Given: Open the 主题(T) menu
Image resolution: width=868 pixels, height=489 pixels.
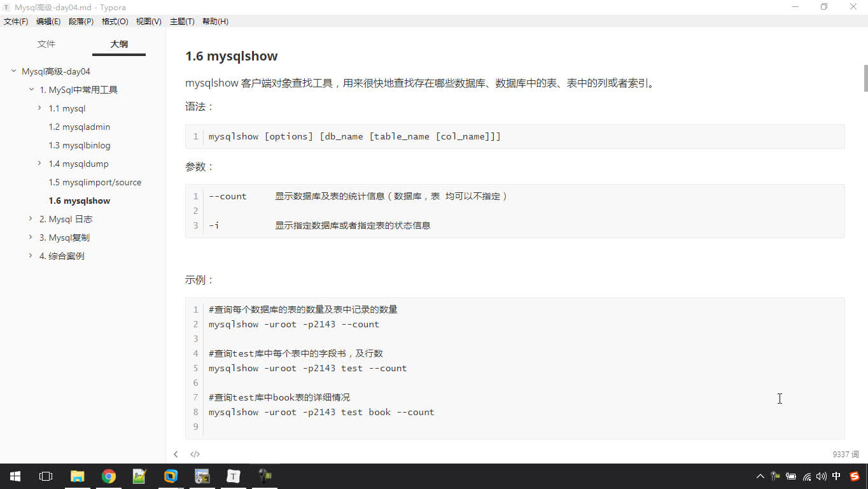Looking at the screenshot, I should [x=182, y=22].
